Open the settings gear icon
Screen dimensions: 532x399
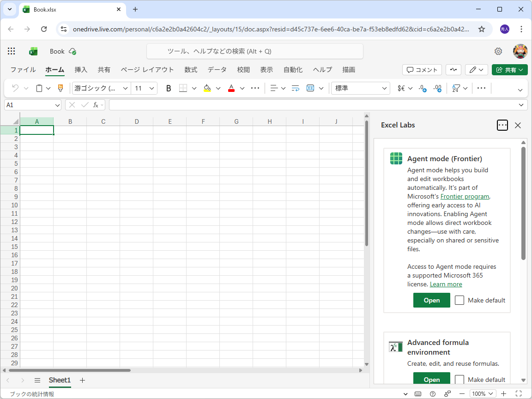tap(498, 51)
